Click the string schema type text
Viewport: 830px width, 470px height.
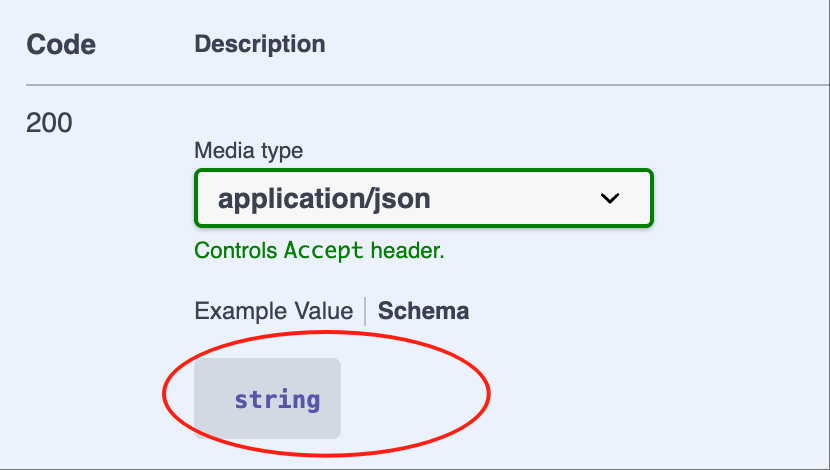[x=277, y=400]
